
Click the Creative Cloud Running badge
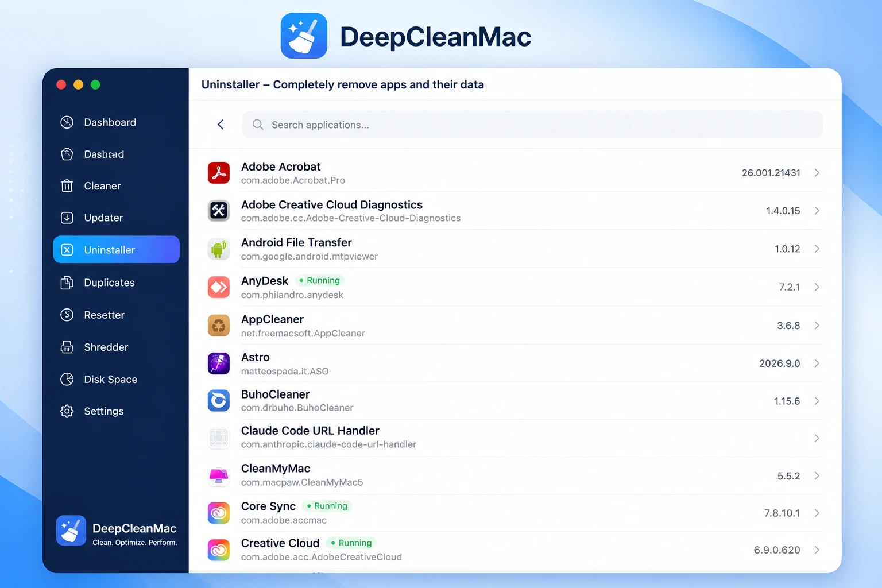click(351, 543)
